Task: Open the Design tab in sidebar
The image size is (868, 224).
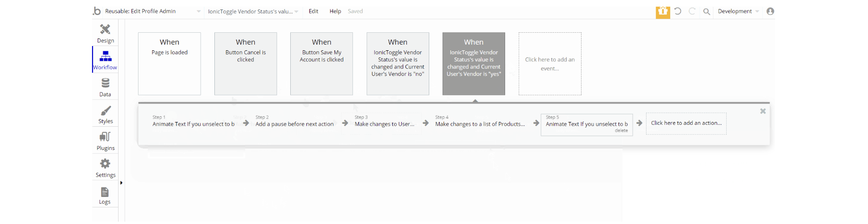Action: tap(105, 33)
